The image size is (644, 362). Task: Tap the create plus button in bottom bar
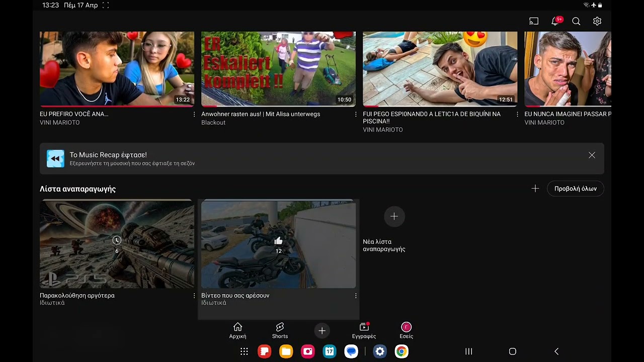[x=322, y=330]
